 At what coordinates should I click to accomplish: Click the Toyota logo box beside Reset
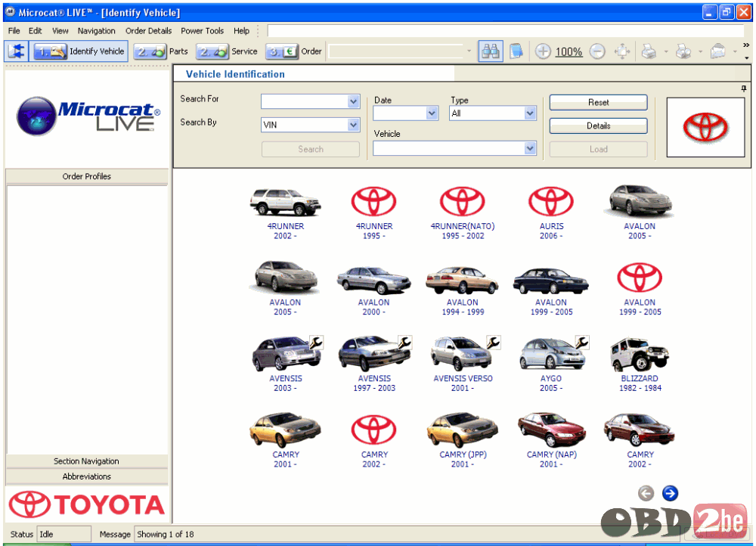705,127
